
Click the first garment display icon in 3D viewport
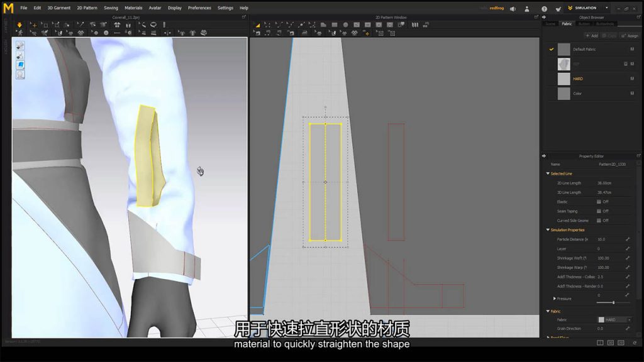20,46
